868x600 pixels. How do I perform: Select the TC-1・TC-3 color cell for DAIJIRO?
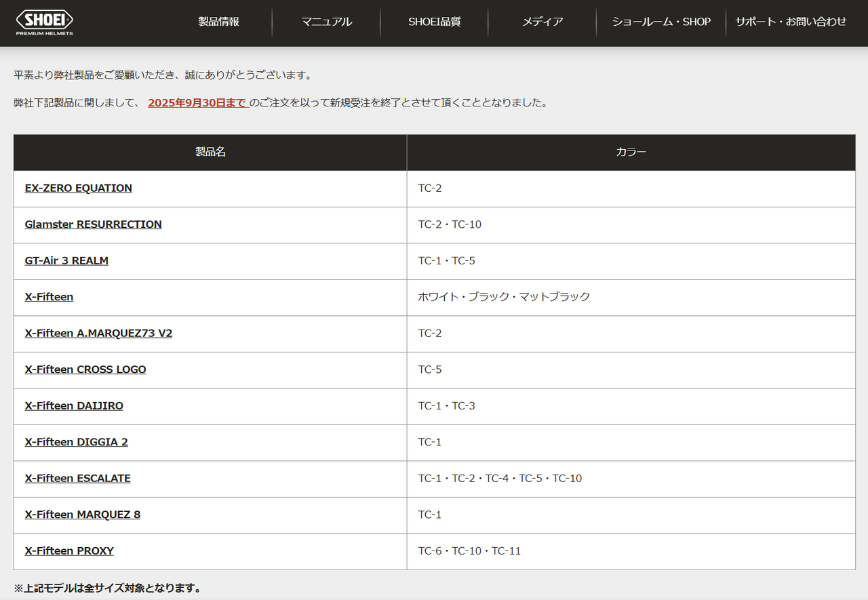click(631, 407)
